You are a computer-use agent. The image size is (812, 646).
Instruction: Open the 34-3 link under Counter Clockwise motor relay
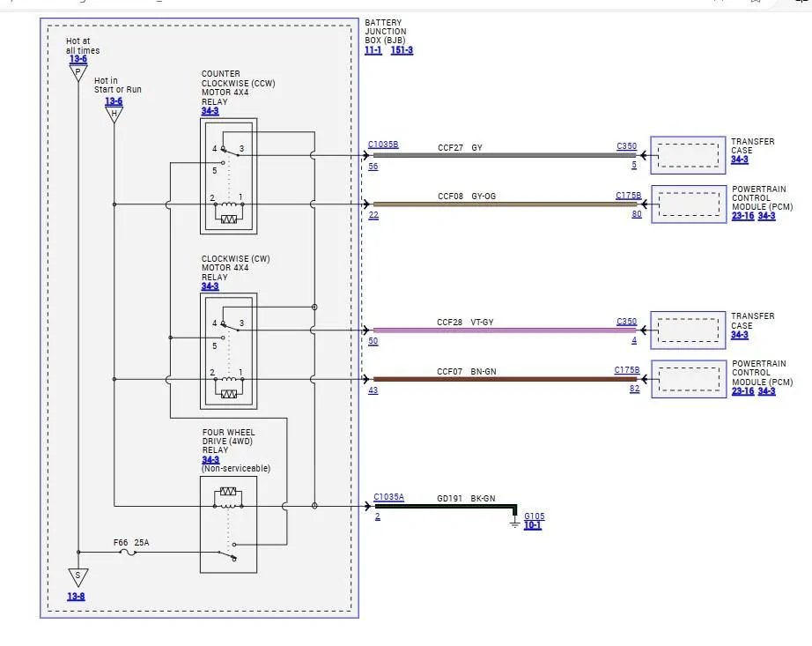210,111
